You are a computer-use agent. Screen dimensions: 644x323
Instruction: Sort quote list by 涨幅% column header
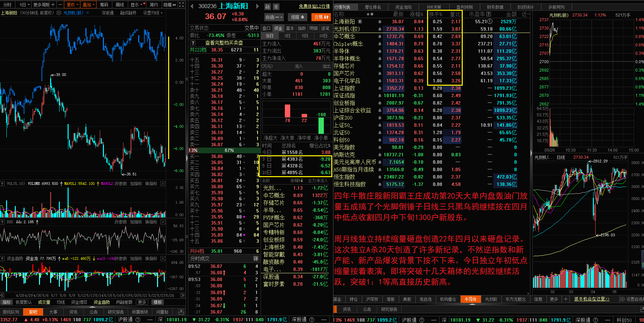416,14
